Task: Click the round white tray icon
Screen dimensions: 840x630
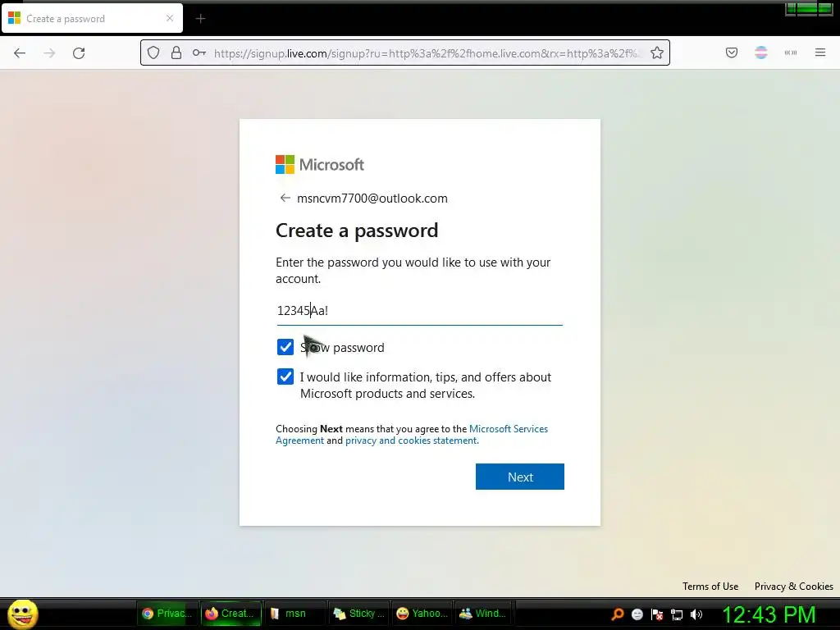Action: [637, 614]
